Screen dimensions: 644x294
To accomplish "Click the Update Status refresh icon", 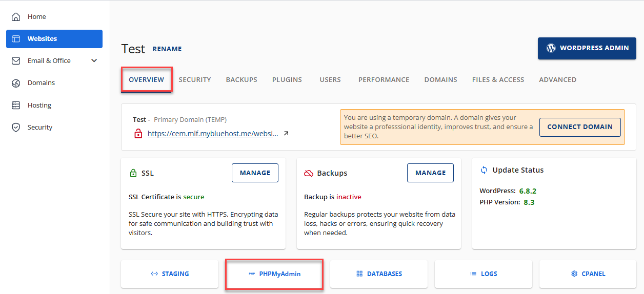I will point(484,170).
